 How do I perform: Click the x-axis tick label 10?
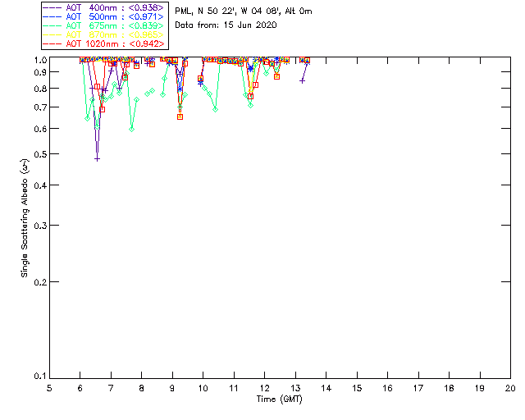[203, 388]
